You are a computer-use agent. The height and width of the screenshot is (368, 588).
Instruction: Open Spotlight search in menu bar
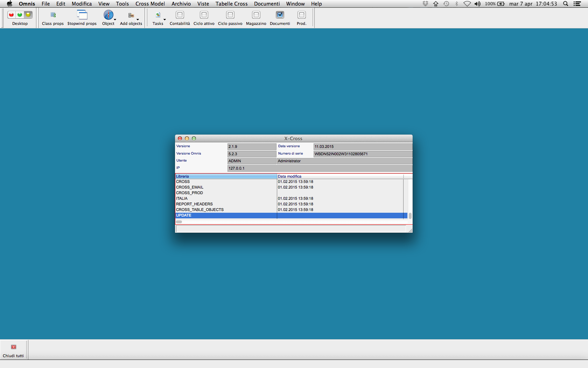tap(565, 4)
